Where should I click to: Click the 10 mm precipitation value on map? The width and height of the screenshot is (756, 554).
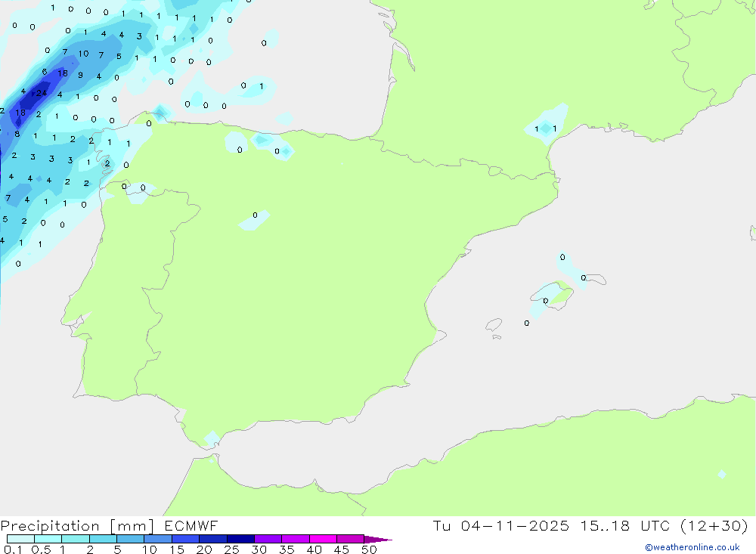(x=83, y=54)
